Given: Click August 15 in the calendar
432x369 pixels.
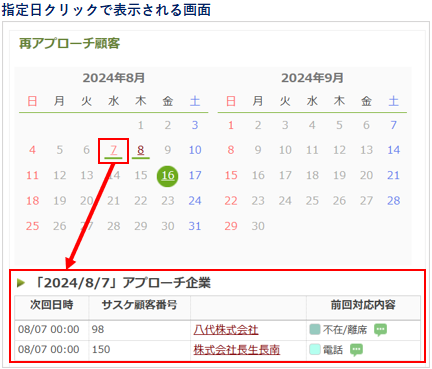Looking at the screenshot, I should [141, 175].
